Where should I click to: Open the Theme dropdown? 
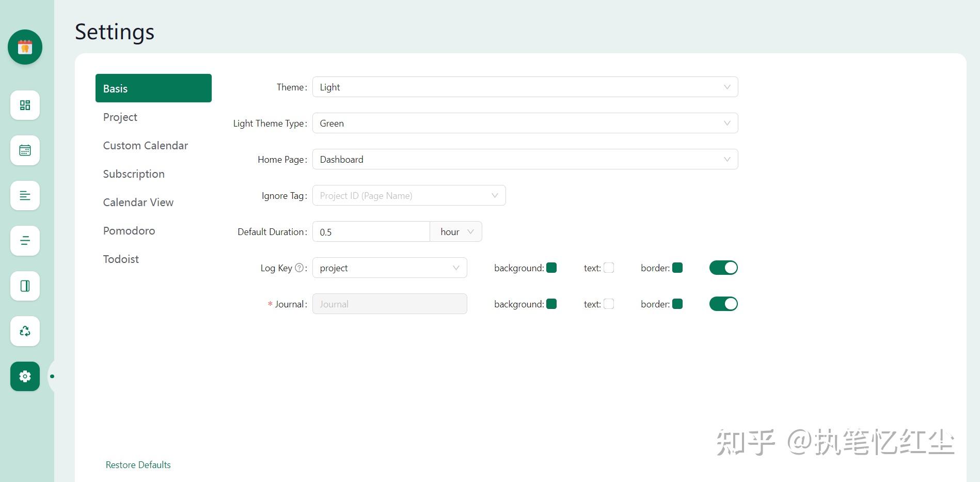pyautogui.click(x=525, y=87)
